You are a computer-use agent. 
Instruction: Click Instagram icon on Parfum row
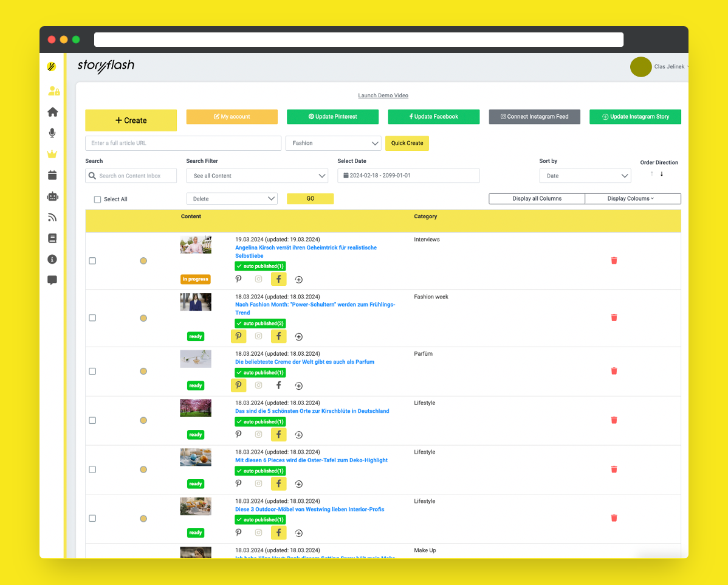259,385
